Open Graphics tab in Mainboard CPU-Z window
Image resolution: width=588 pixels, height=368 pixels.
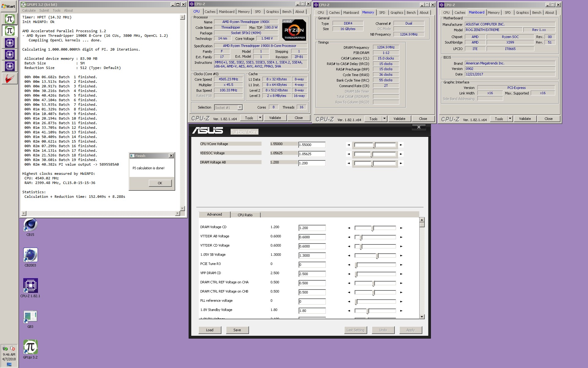pos(522,13)
